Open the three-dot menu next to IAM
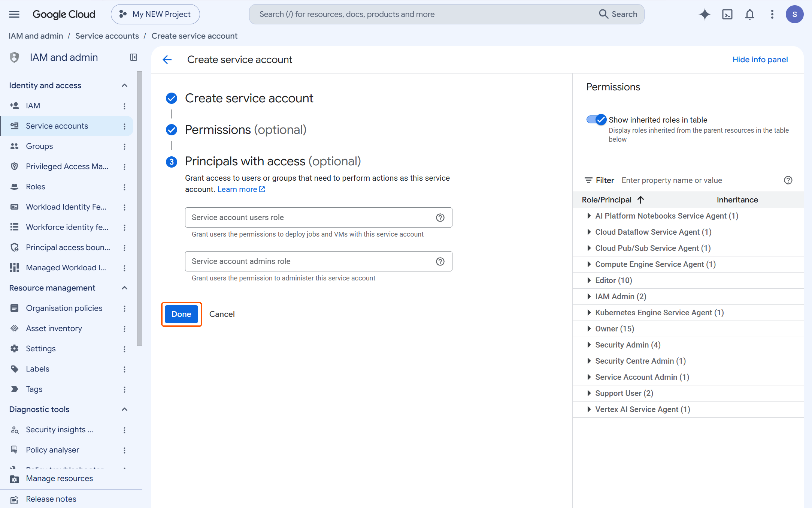 pos(124,106)
